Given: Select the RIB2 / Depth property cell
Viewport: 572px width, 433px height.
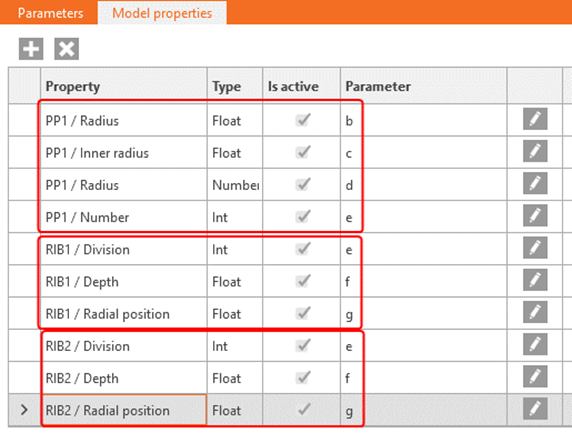Looking at the screenshot, I should click(124, 378).
